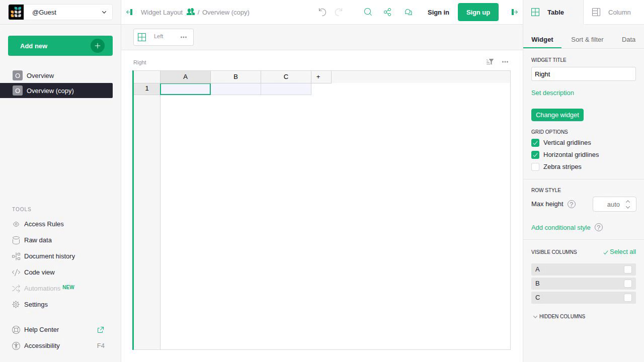The image size is (644, 362).
Task: Decrease Max height with down arrow
Action: (628, 207)
